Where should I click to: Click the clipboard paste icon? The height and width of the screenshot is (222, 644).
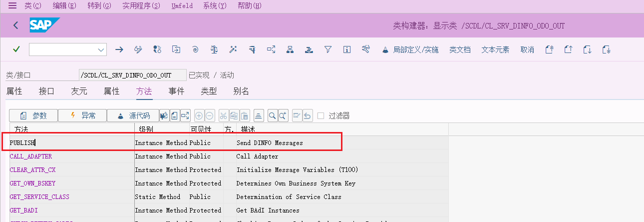pyautogui.click(x=245, y=115)
